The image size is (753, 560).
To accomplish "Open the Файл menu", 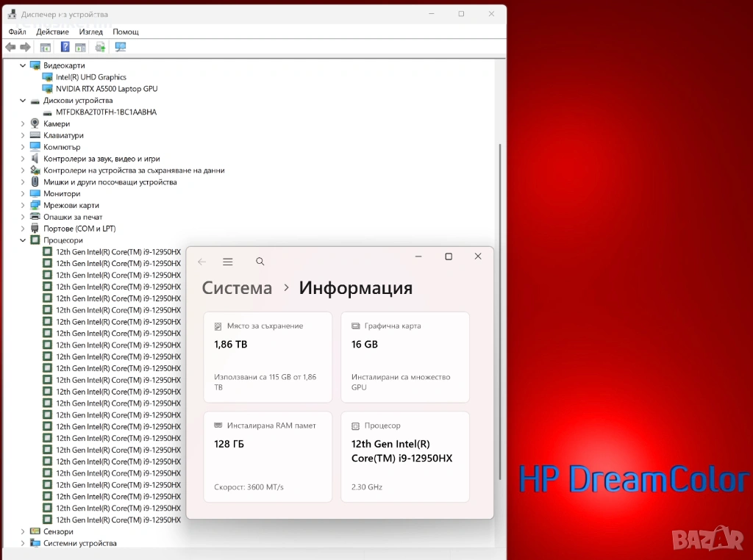I will tap(18, 32).
